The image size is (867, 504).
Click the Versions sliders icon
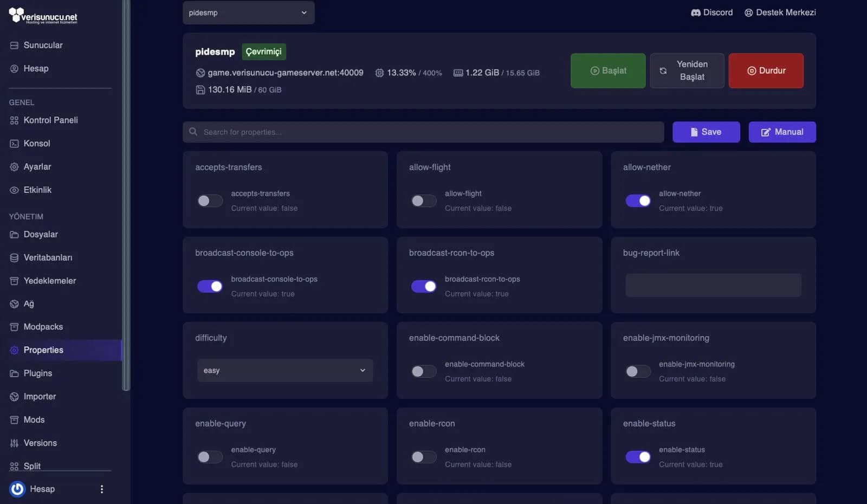(14, 443)
